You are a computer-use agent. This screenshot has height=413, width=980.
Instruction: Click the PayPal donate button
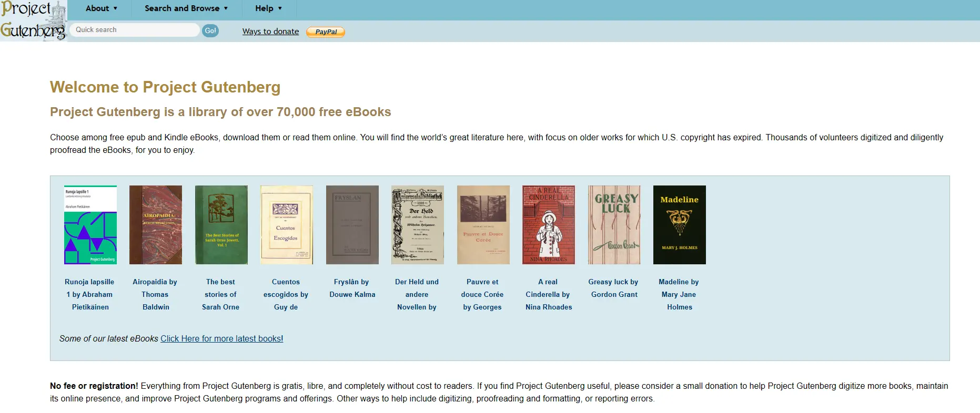(326, 32)
